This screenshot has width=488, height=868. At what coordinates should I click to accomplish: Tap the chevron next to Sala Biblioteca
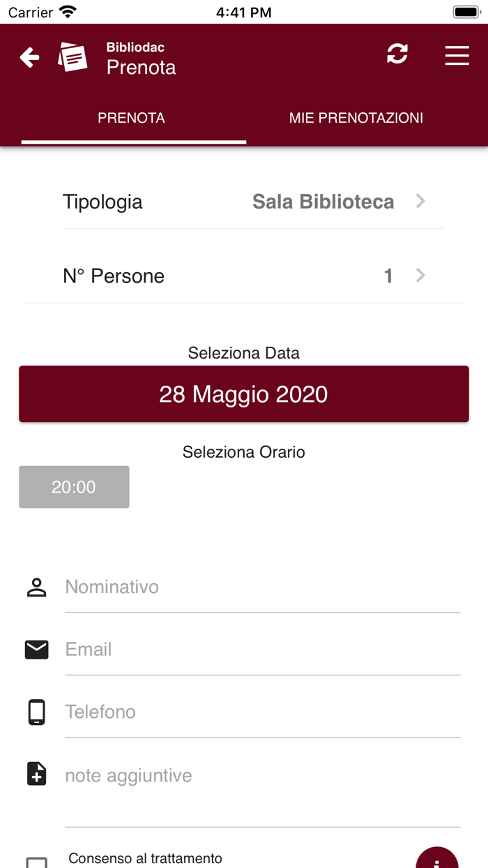pyautogui.click(x=420, y=202)
